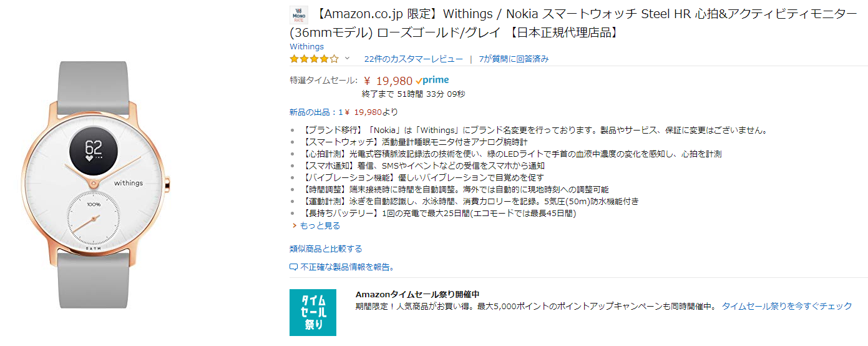Open the Withings brand link
The width and height of the screenshot is (868, 346).
(x=306, y=46)
